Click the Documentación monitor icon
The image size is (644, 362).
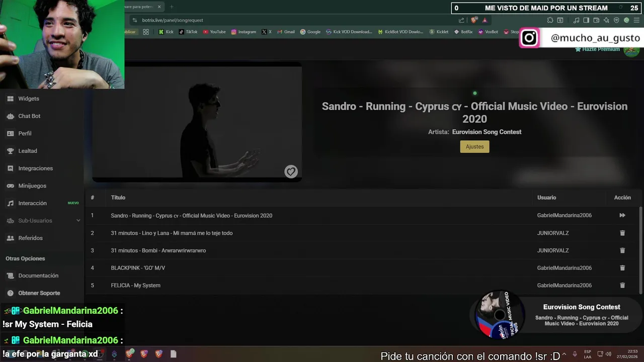(10, 276)
